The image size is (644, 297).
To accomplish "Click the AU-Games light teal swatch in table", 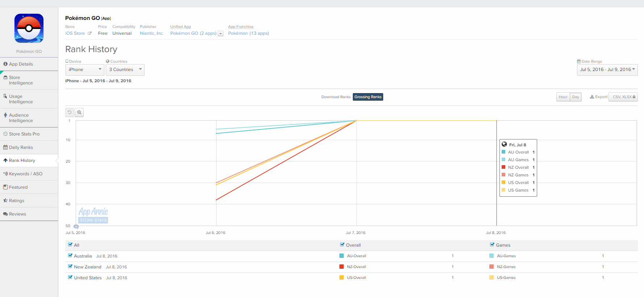I will [492, 256].
